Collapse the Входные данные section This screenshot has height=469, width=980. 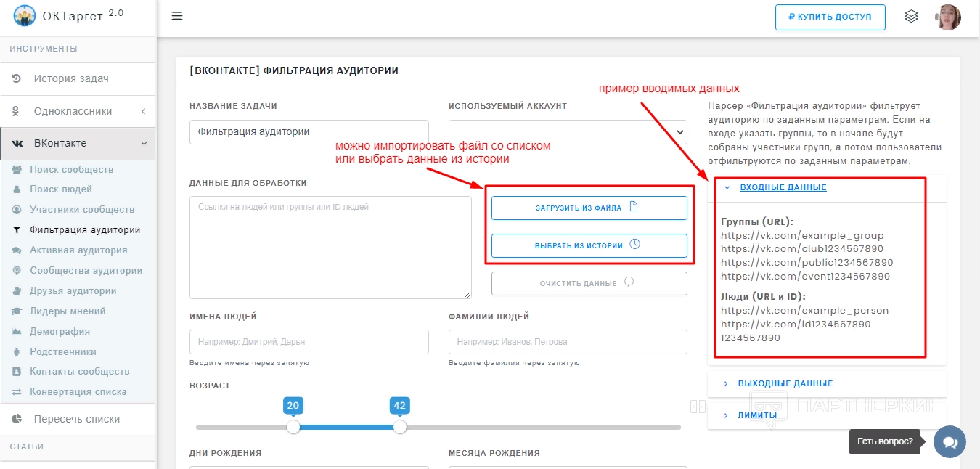click(783, 187)
